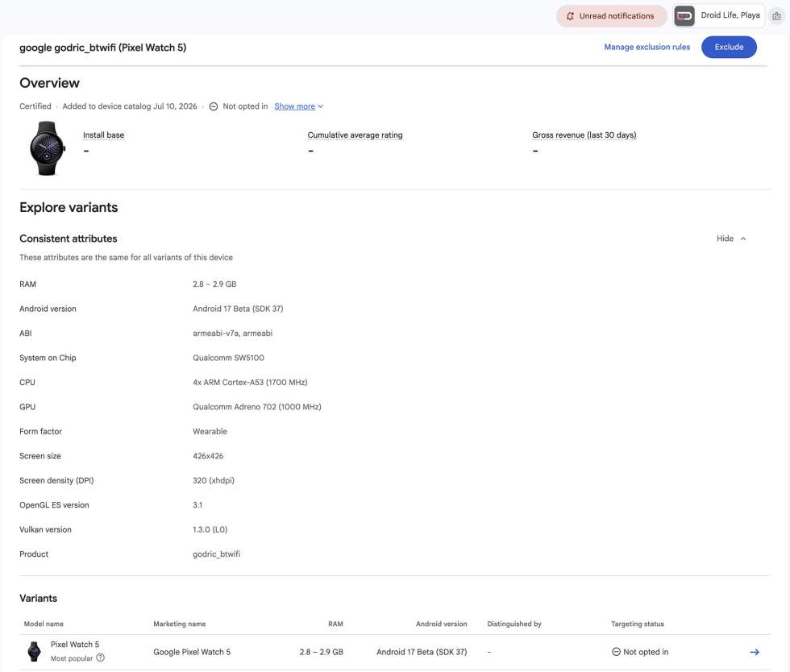This screenshot has width=790, height=672.
Task: Select the OpenGL ES version 3.1 value
Action: [x=197, y=504]
